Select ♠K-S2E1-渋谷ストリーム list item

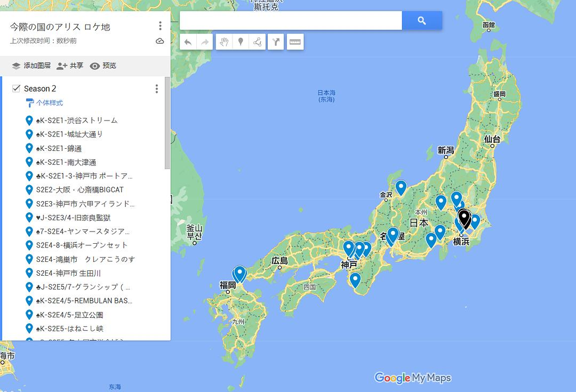coord(77,121)
